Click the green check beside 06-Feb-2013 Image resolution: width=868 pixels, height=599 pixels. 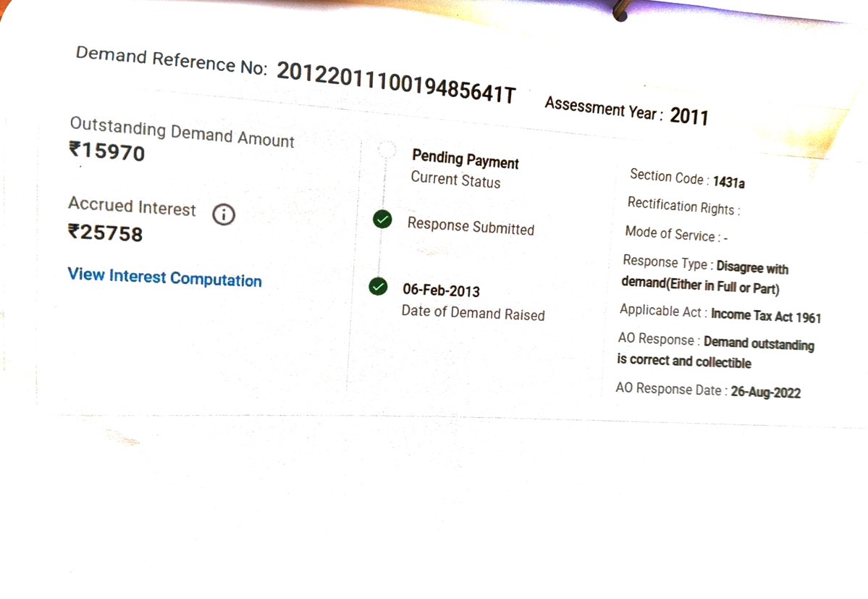click(378, 286)
